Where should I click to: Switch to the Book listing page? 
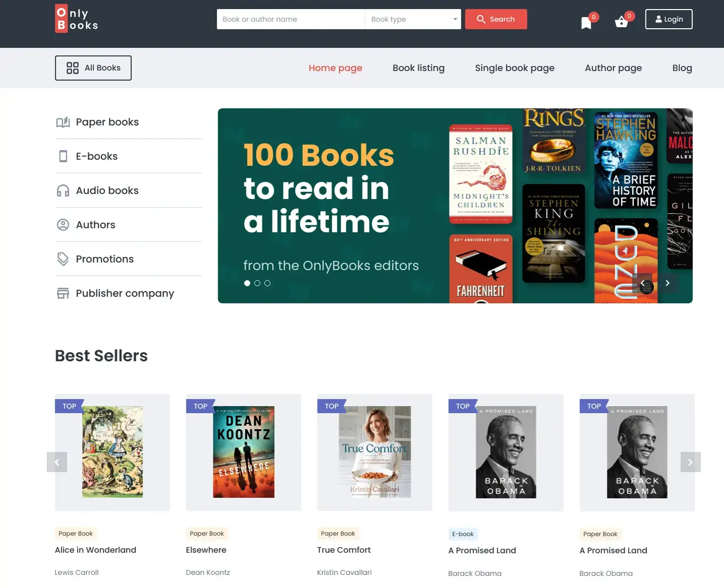pos(418,68)
